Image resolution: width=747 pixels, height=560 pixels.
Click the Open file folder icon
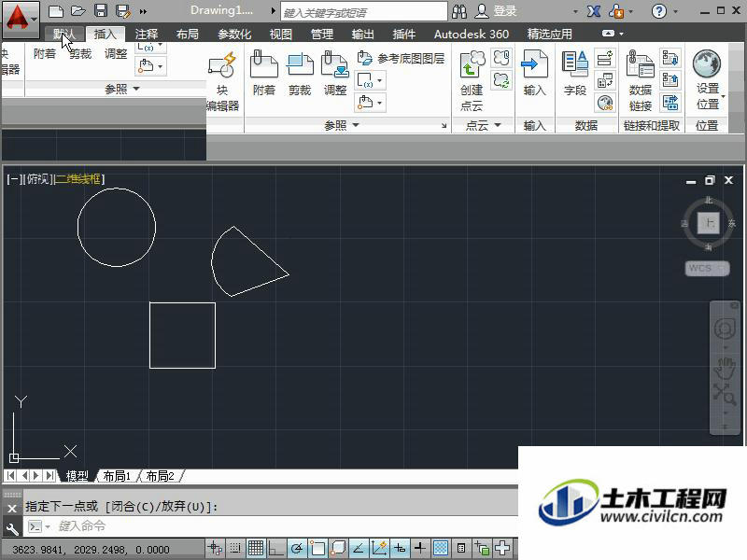78,11
